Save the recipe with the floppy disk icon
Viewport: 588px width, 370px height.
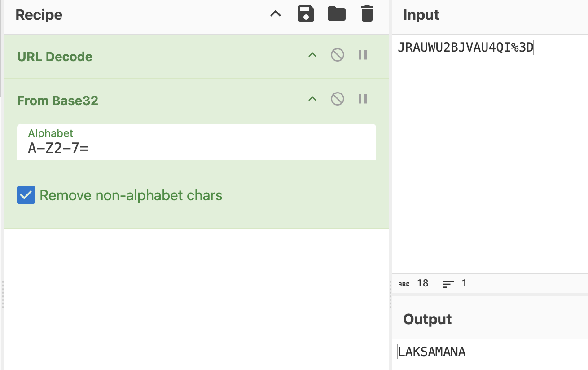tap(306, 14)
